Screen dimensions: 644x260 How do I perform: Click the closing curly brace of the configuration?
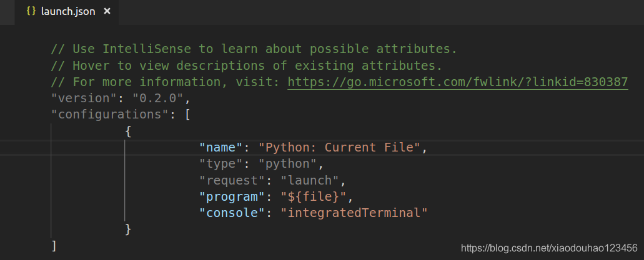129,229
